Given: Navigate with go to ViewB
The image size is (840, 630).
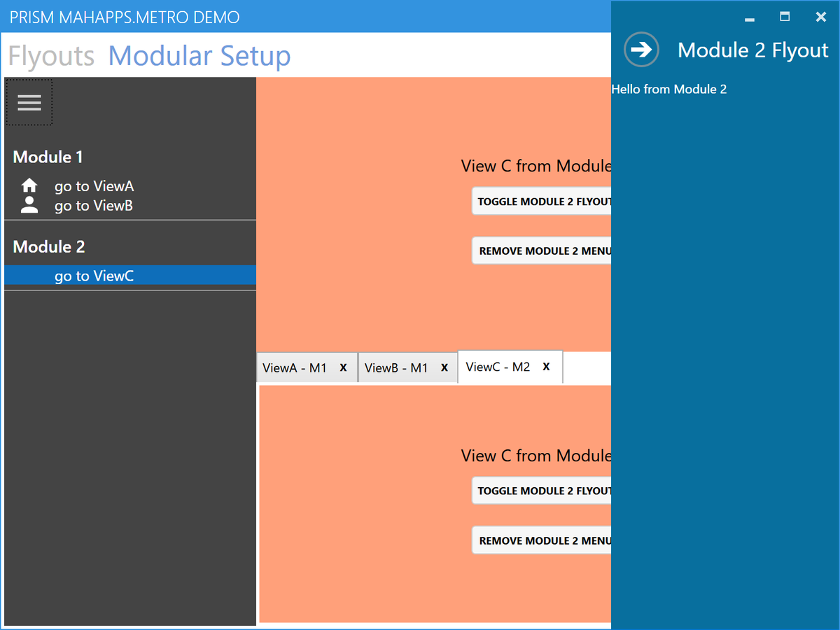Looking at the screenshot, I should (130, 206).
